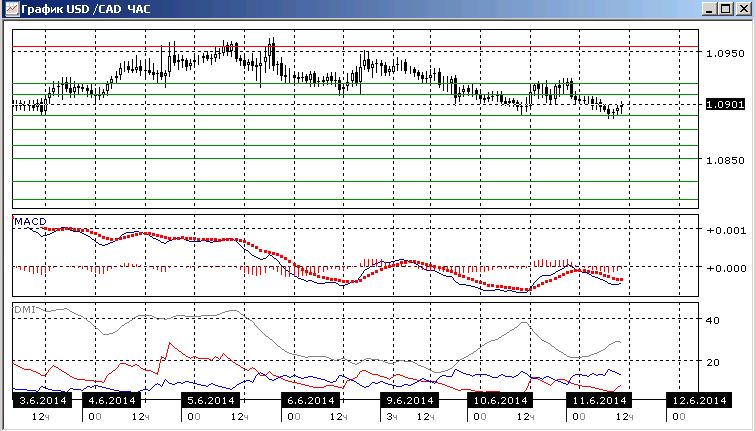
Task: Select the 6.6.2014 date marker
Action: click(310, 400)
